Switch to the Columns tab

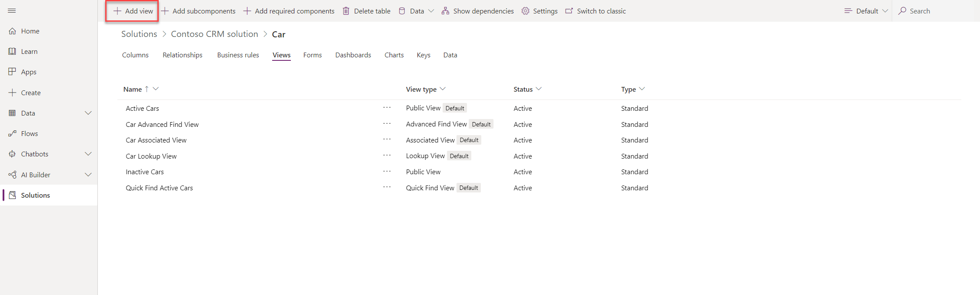(135, 55)
